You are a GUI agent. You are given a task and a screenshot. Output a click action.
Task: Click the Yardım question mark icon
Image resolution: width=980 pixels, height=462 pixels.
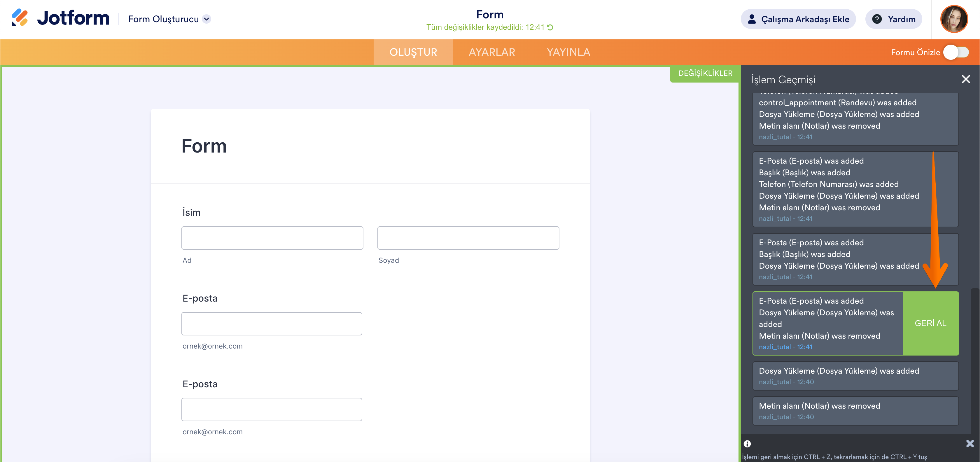click(876, 19)
